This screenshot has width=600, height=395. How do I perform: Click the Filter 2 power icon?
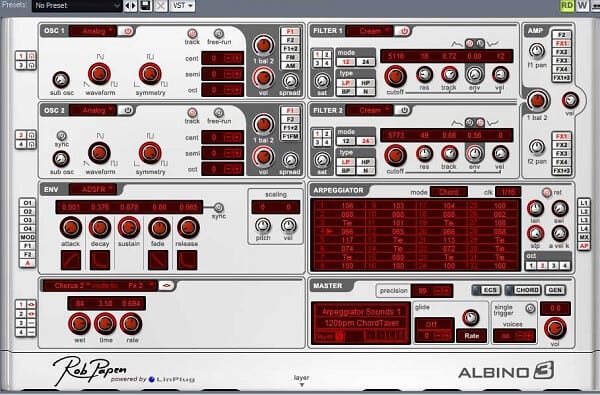[403, 111]
